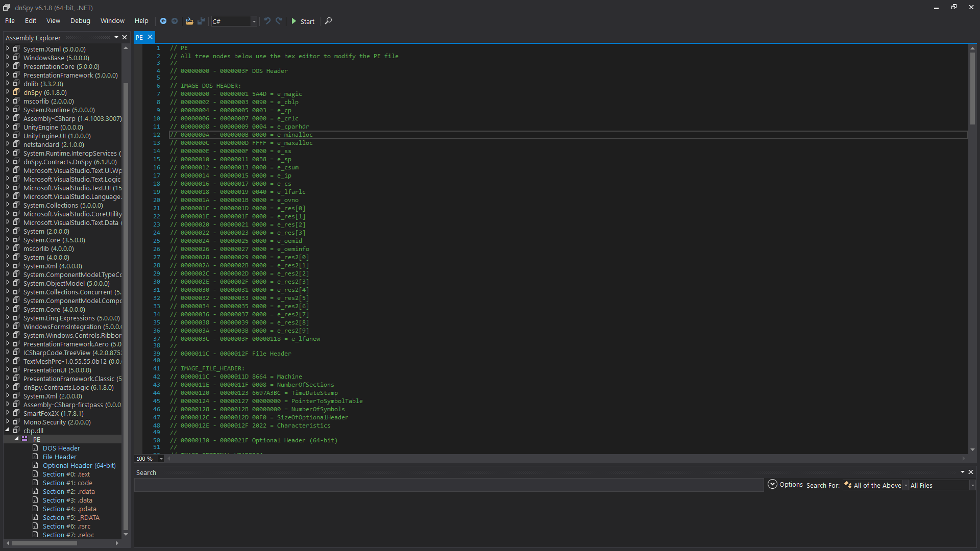The height and width of the screenshot is (551, 980).
Task: Expand the dnSpy (6.1.8.0) assembly node
Action: pyautogui.click(x=8, y=92)
